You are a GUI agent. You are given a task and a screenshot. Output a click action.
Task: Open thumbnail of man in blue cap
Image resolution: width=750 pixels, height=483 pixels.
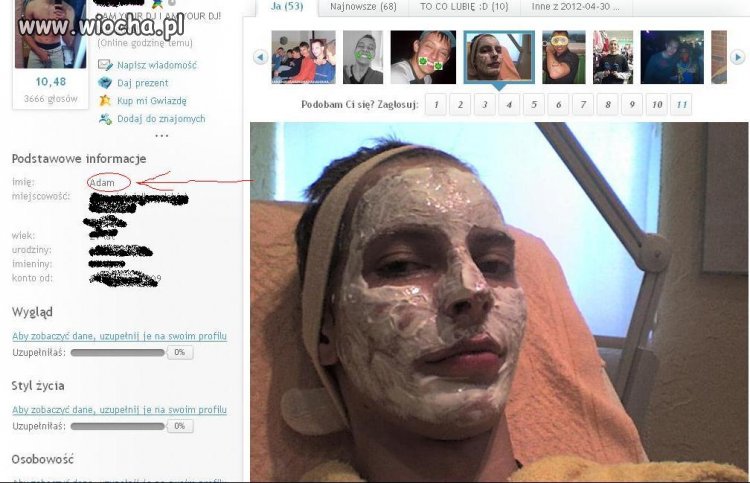coord(423,57)
